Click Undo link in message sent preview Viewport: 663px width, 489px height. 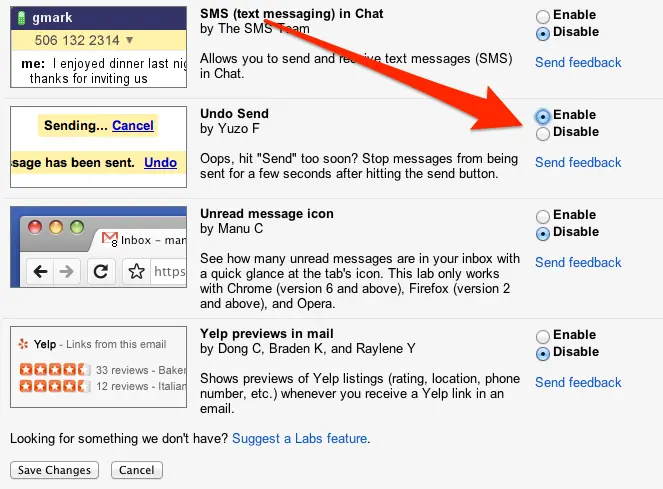pos(160,162)
